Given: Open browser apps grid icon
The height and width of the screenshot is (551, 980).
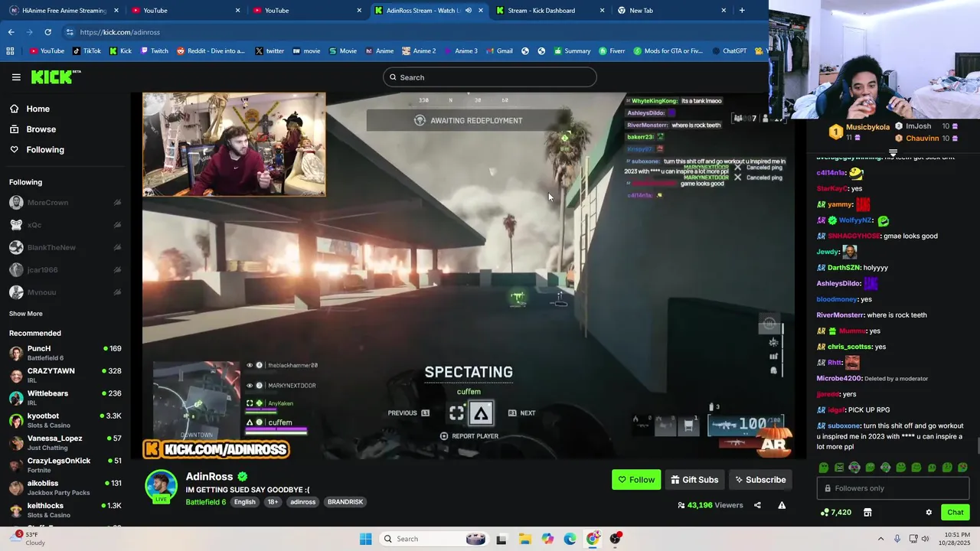Looking at the screenshot, I should point(10,51).
